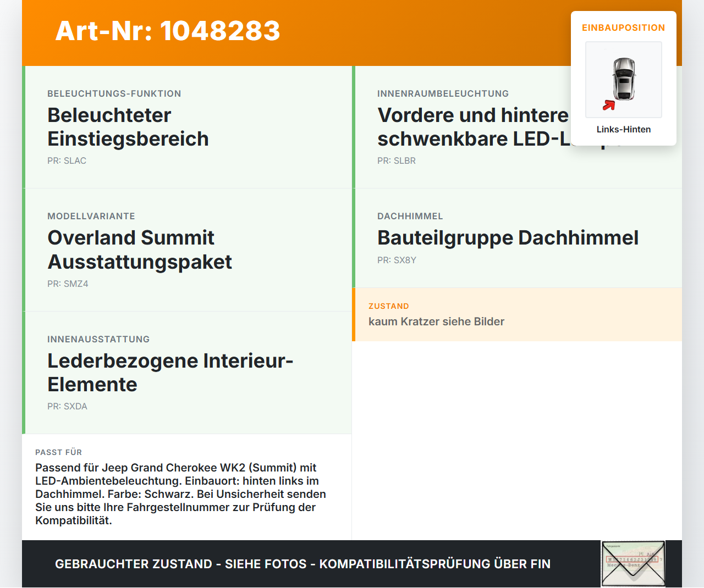This screenshot has height=588, width=704.
Task: Click the PR: SX8Y code
Action: point(397,260)
